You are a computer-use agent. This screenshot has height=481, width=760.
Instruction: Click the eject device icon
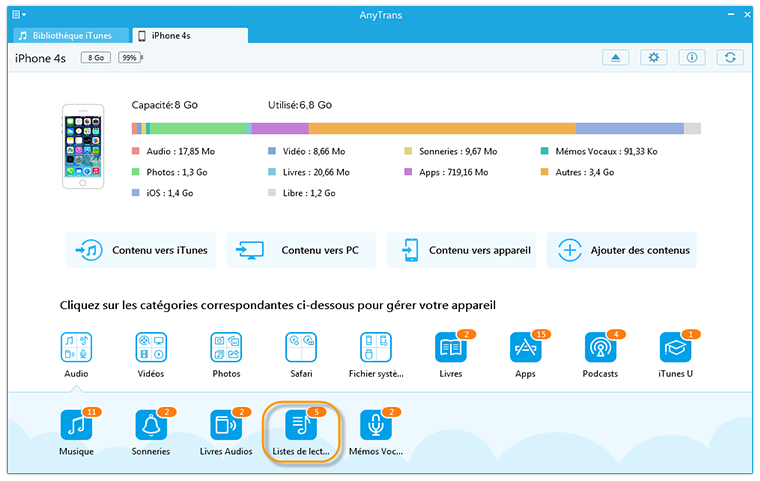616,58
